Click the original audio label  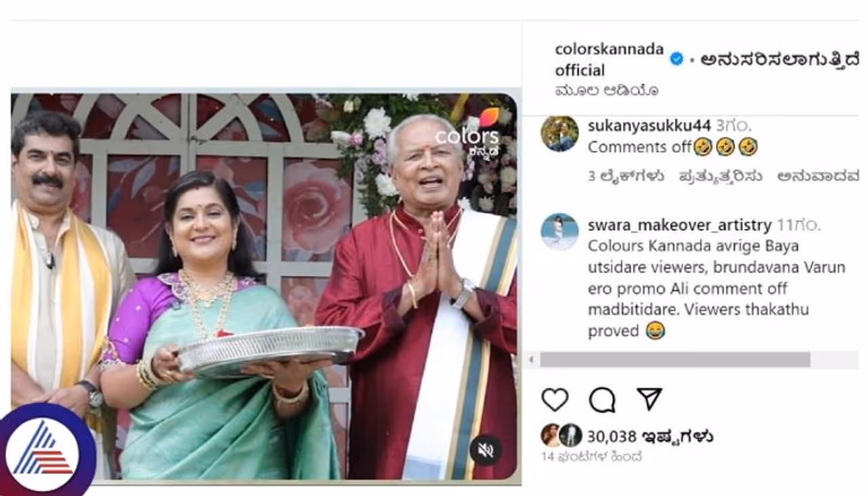(606, 90)
